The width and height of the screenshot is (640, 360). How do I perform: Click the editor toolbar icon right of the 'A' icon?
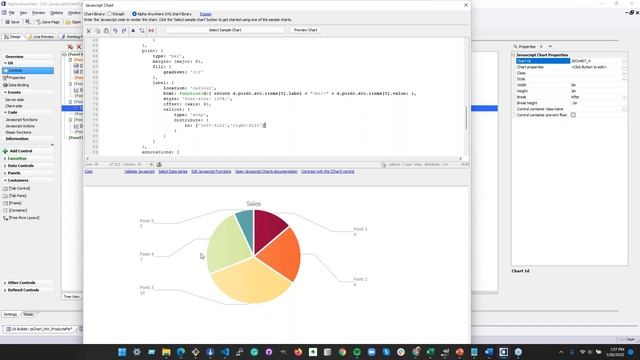[x=142, y=31]
